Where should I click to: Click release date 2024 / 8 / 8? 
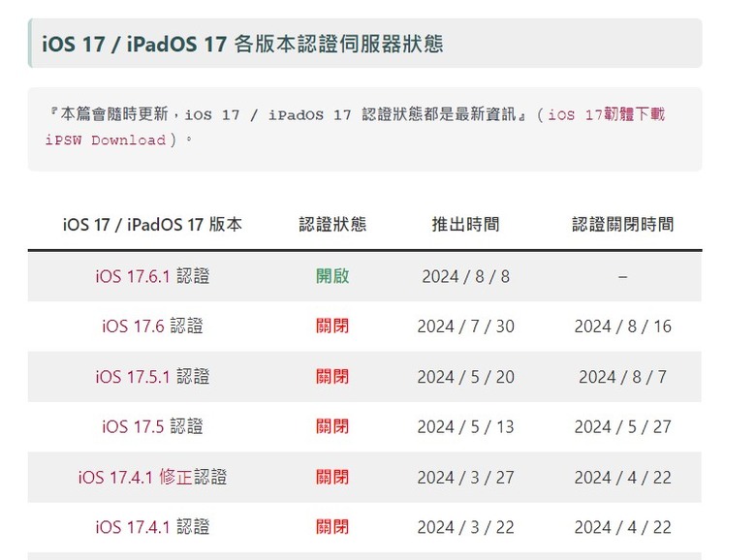pos(466,277)
